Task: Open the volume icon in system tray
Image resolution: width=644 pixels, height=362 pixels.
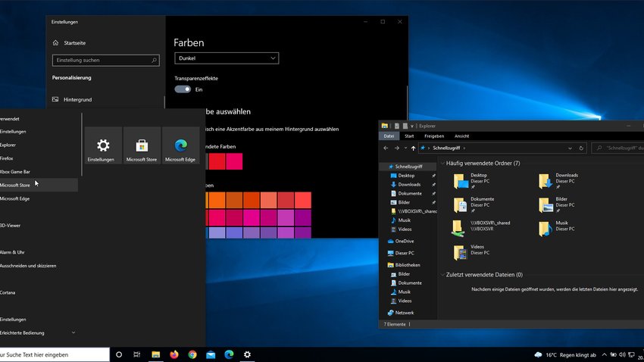Action: click(622, 354)
